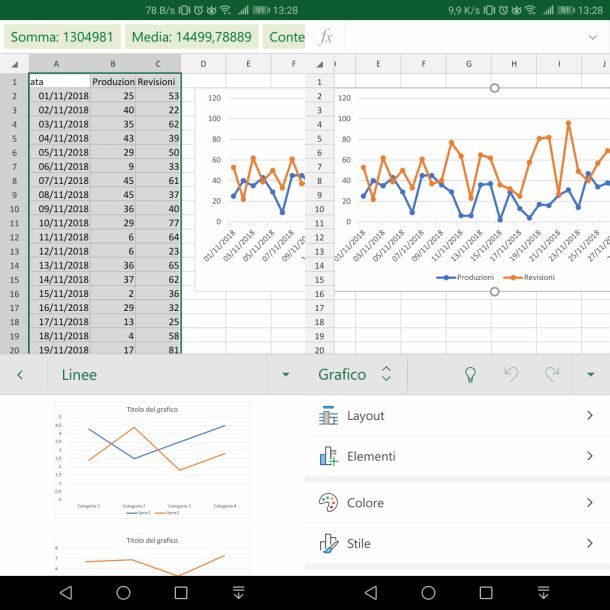Tap the left Android back button
The height and width of the screenshot is (610, 610).
pos(66,592)
